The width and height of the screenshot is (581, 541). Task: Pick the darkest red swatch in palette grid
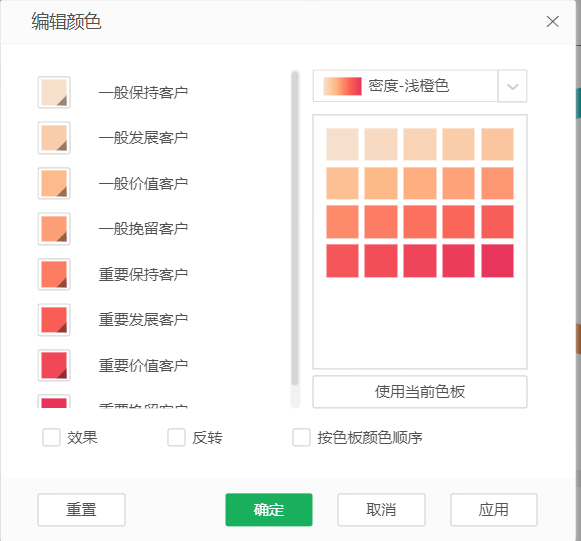click(x=497, y=261)
